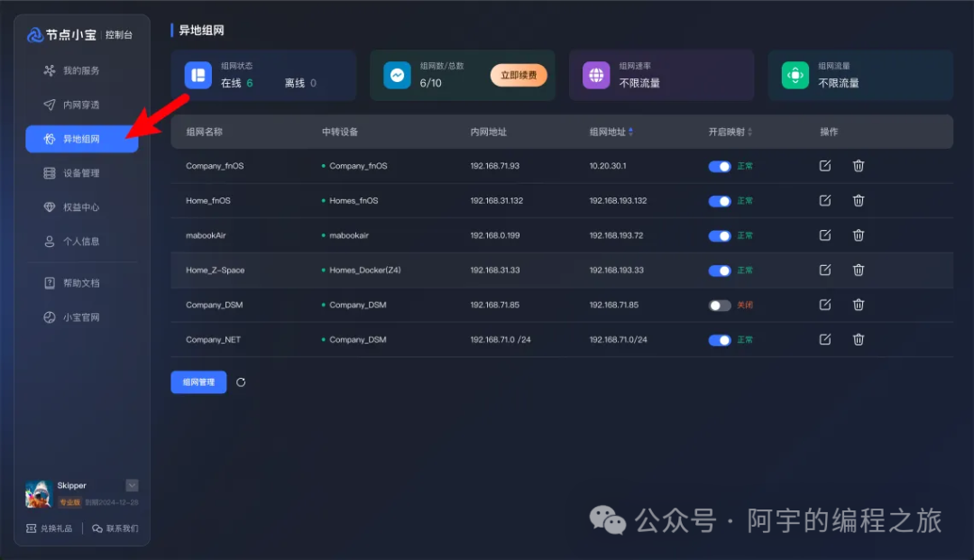Delete the Home_fnOS network entry
The image size is (974, 560).
[859, 200]
